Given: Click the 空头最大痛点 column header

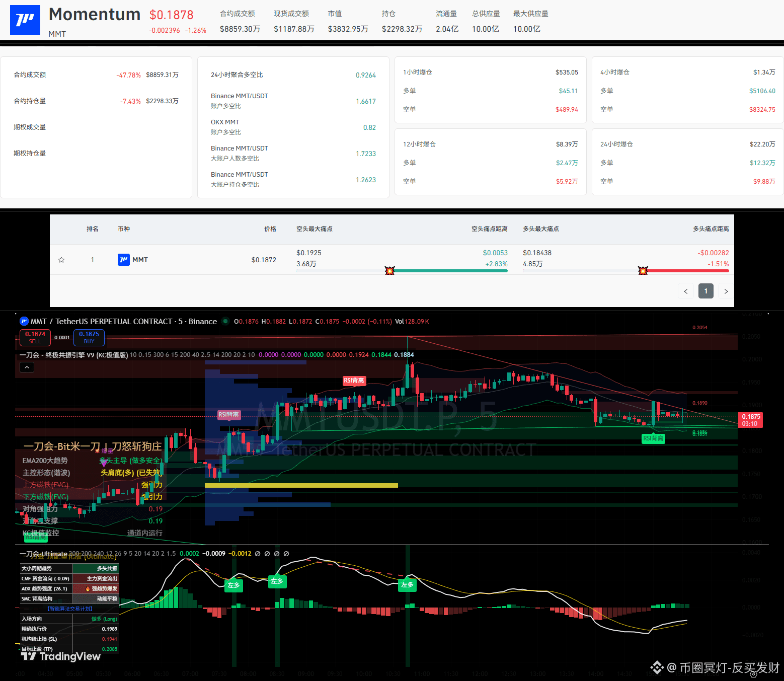Looking at the screenshot, I should pyautogui.click(x=315, y=229).
